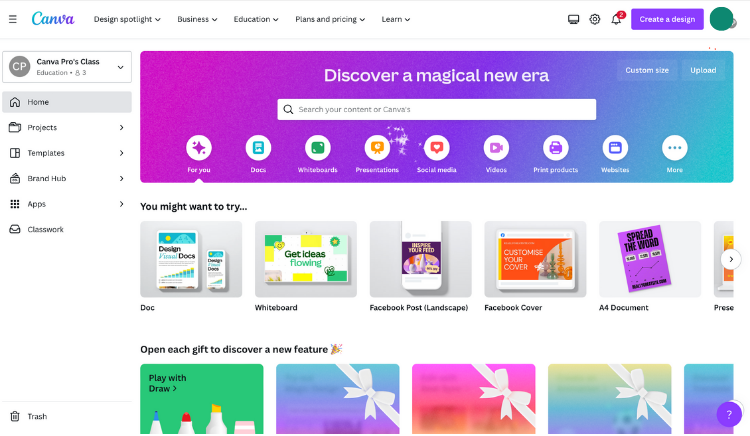Open Classwork in sidebar
This screenshot has width=750, height=436.
point(67,229)
